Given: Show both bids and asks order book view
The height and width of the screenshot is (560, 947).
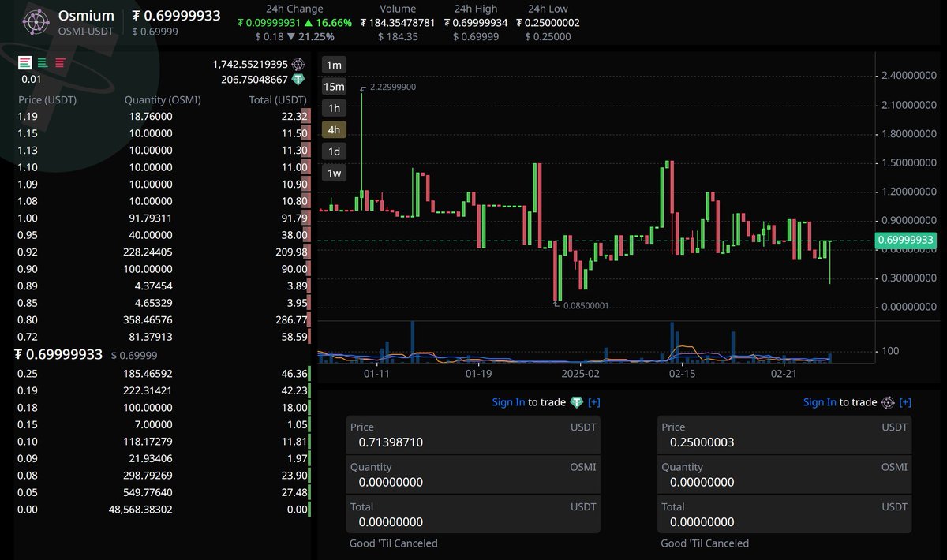Looking at the screenshot, I should [x=25, y=62].
